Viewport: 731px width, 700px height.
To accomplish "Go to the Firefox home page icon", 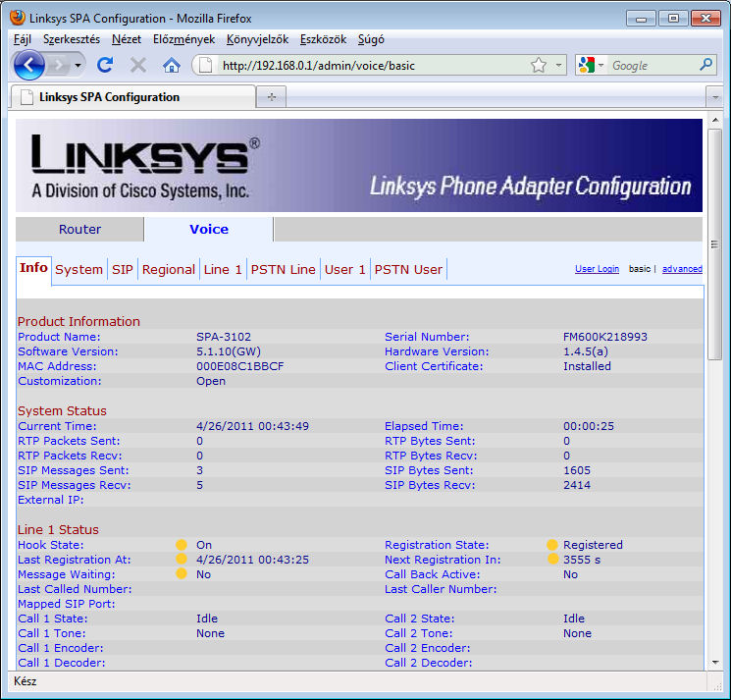I will tap(171, 66).
